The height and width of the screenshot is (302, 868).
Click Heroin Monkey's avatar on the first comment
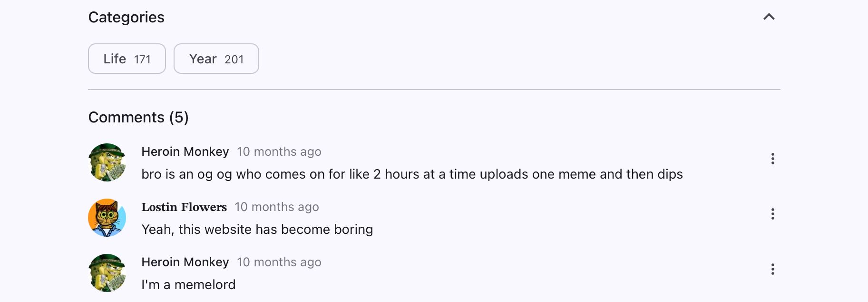point(107,162)
